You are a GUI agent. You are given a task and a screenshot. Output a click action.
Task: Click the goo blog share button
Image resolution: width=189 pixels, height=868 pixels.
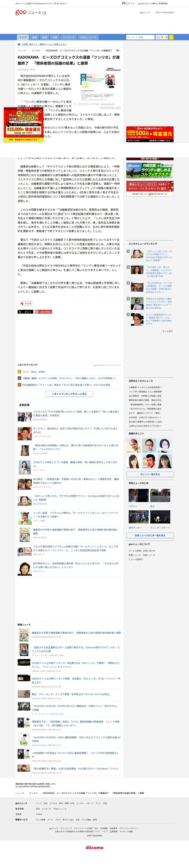click(x=43, y=312)
